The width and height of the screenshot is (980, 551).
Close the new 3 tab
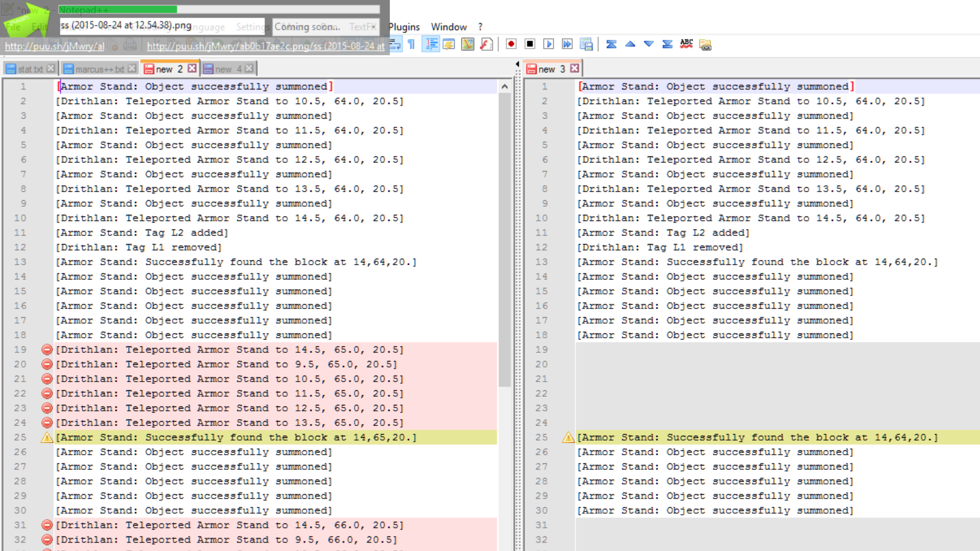[574, 68]
